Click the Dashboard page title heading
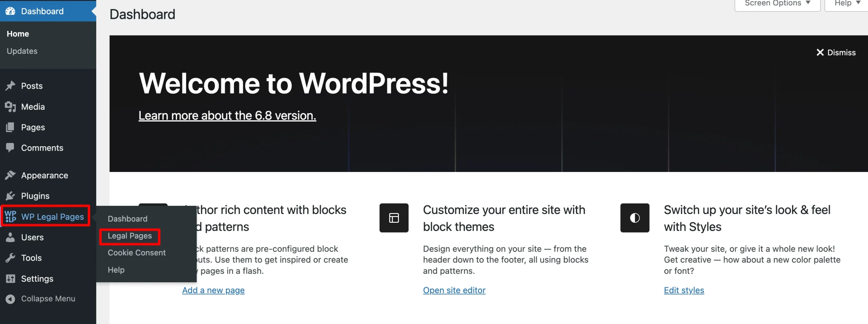This screenshot has height=324, width=868. pos(142,15)
